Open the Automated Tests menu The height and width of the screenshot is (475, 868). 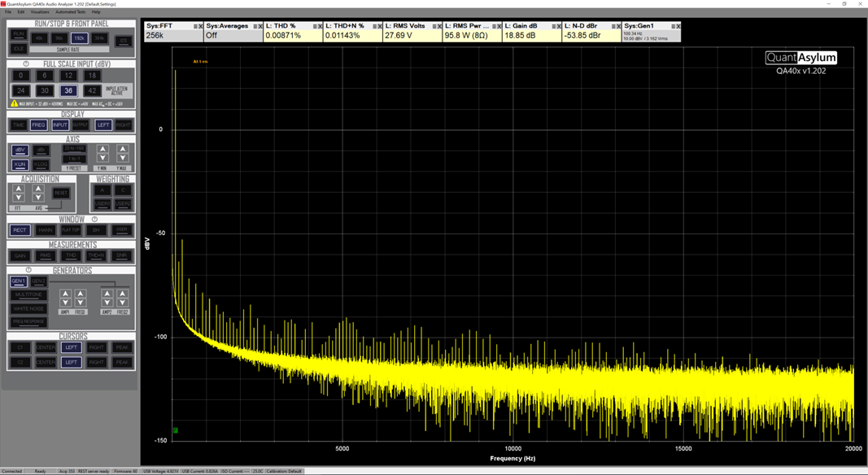[70, 11]
